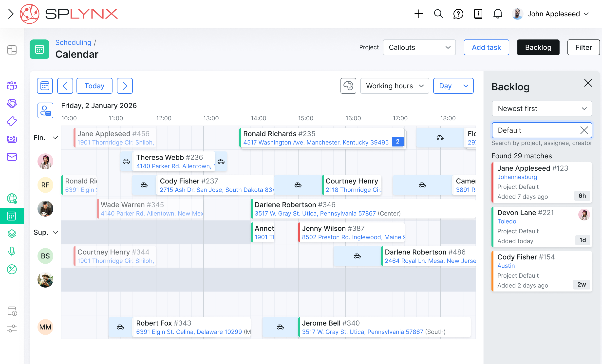Screen dimensions: 602x364
Task: Open the Day view selector
Action: pos(453,86)
